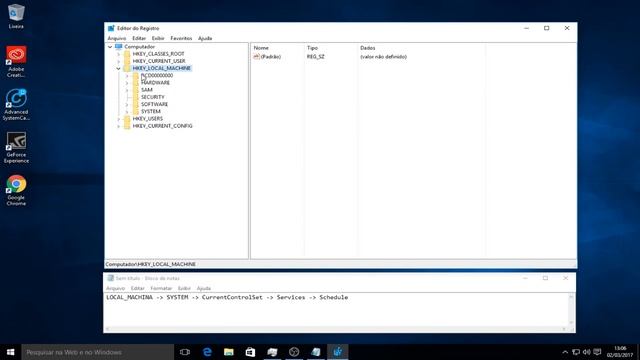Image resolution: width=640 pixels, height=360 pixels.
Task: Minimize the Registry Editor window
Action: pos(527,28)
